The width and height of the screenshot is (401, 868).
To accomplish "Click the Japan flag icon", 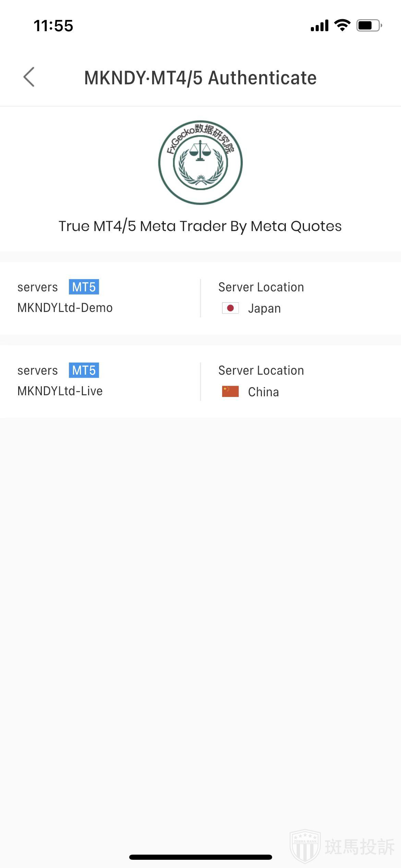I will point(230,308).
